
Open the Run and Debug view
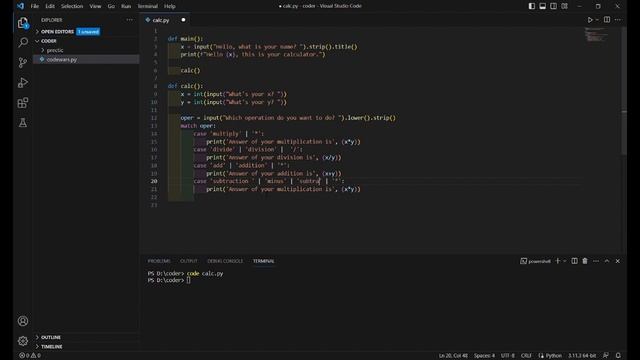[23, 82]
